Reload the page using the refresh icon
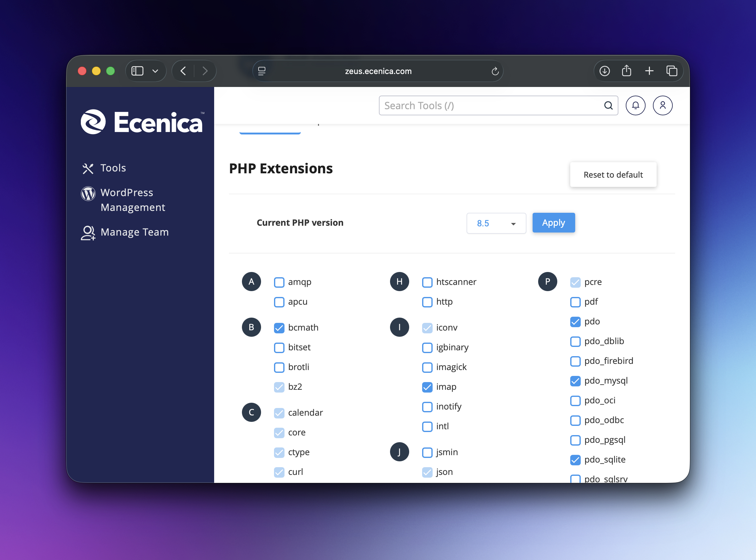Screen dimensions: 756x560 (x=495, y=71)
